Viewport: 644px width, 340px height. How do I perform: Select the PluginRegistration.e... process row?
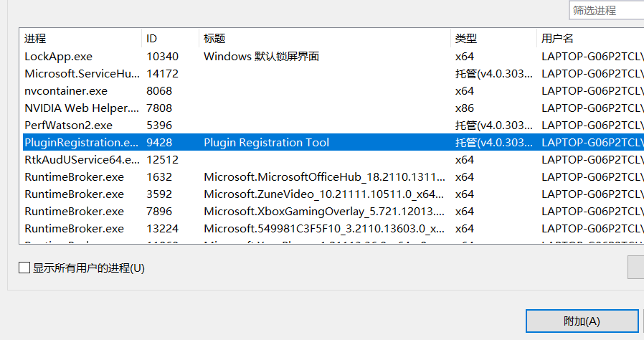(x=333, y=143)
